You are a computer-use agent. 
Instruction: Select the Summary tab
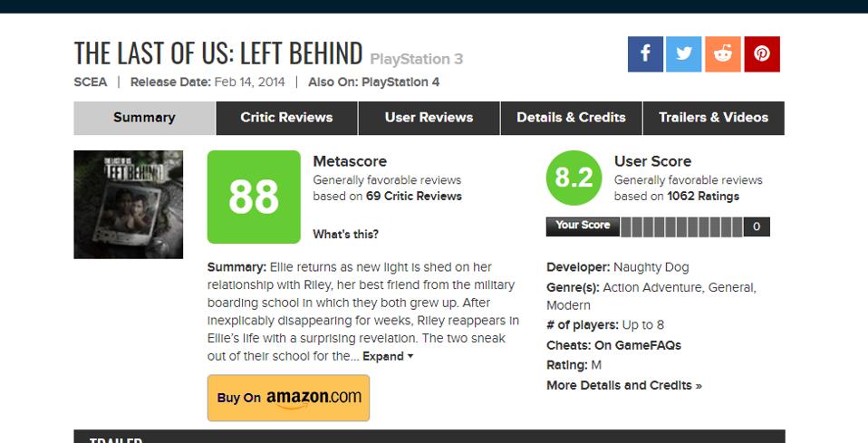click(x=144, y=118)
